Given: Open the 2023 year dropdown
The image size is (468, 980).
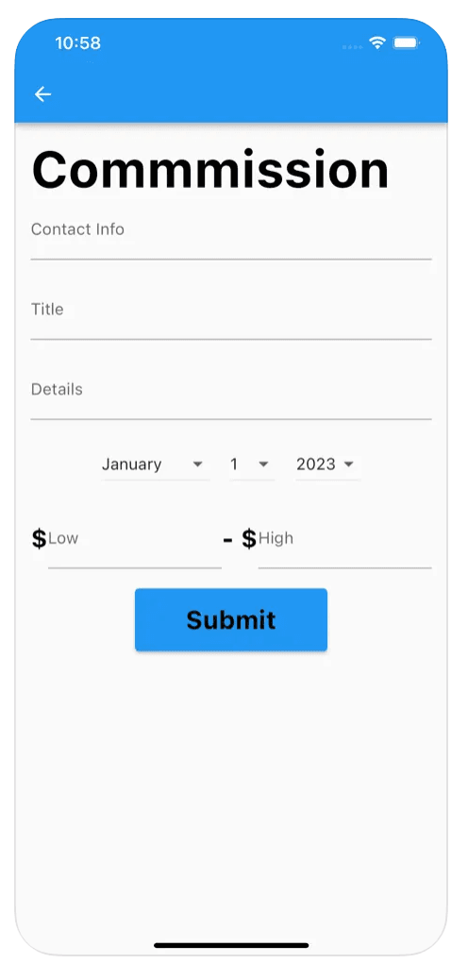Looking at the screenshot, I should (x=327, y=465).
